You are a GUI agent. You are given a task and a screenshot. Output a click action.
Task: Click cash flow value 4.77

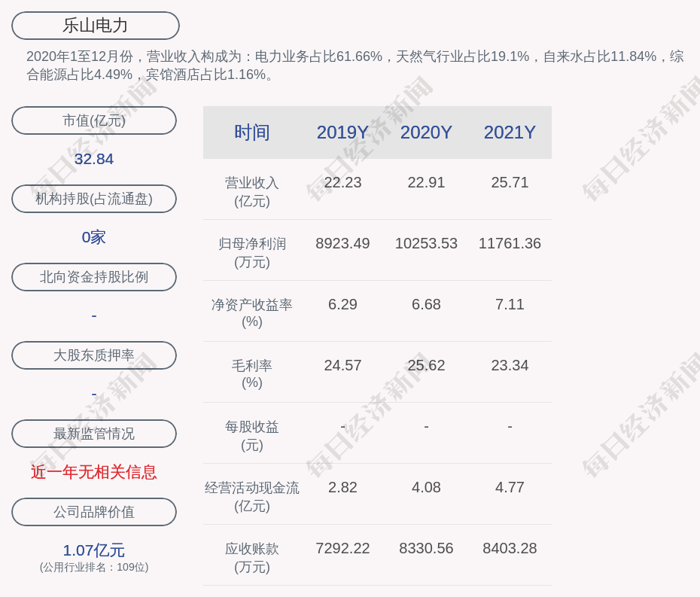[510, 487]
